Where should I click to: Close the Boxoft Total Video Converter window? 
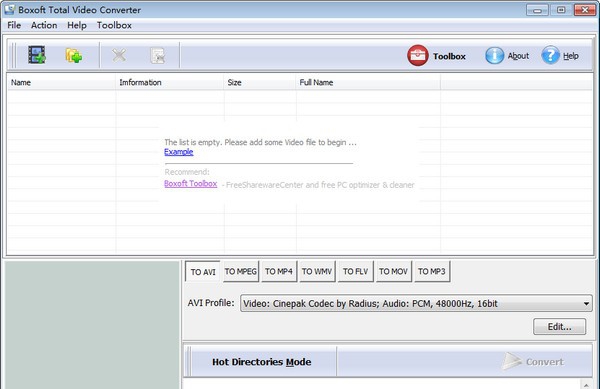point(585,10)
